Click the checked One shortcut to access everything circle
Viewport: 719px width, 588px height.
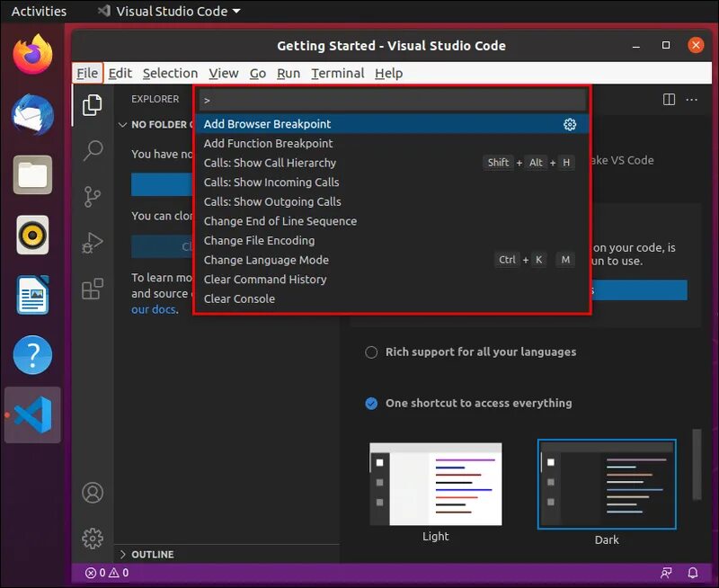coord(371,404)
